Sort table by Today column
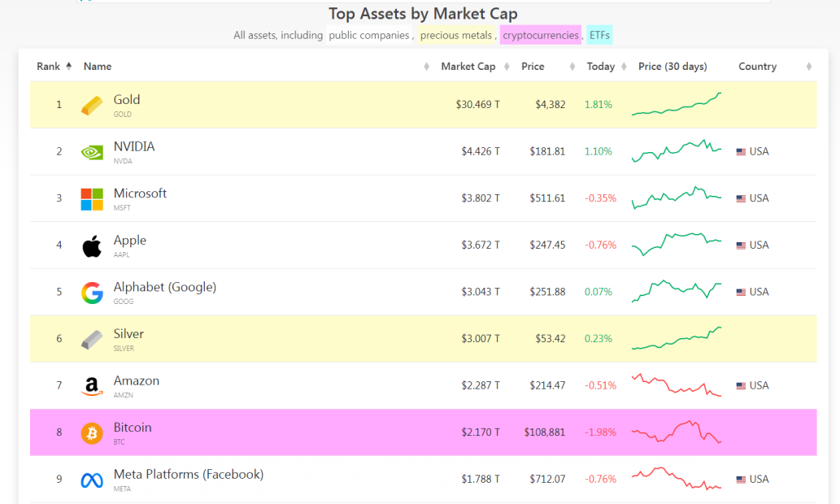840x504 pixels. (601, 67)
